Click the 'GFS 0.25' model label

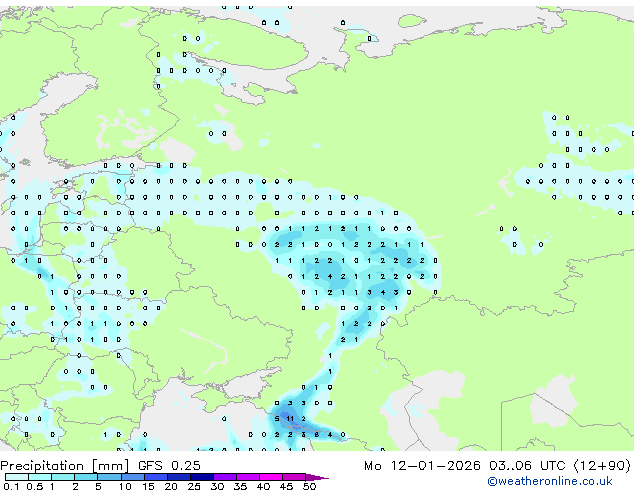(x=169, y=466)
